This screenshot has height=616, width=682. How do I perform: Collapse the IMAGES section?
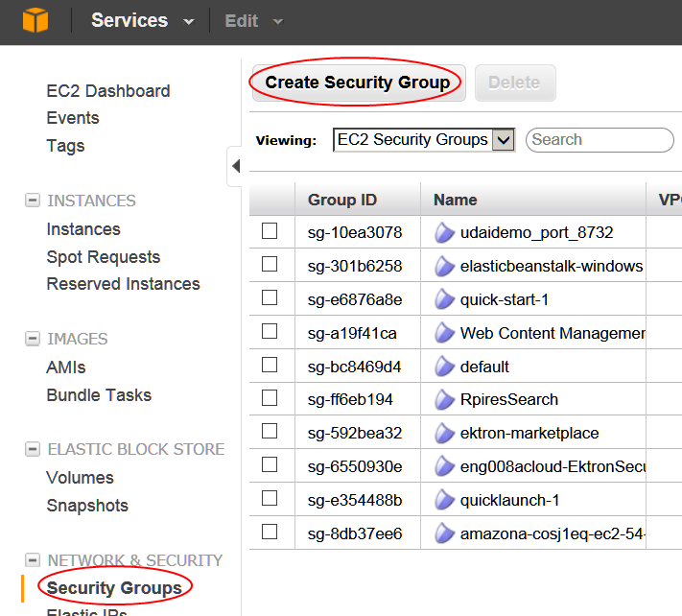[x=33, y=339]
